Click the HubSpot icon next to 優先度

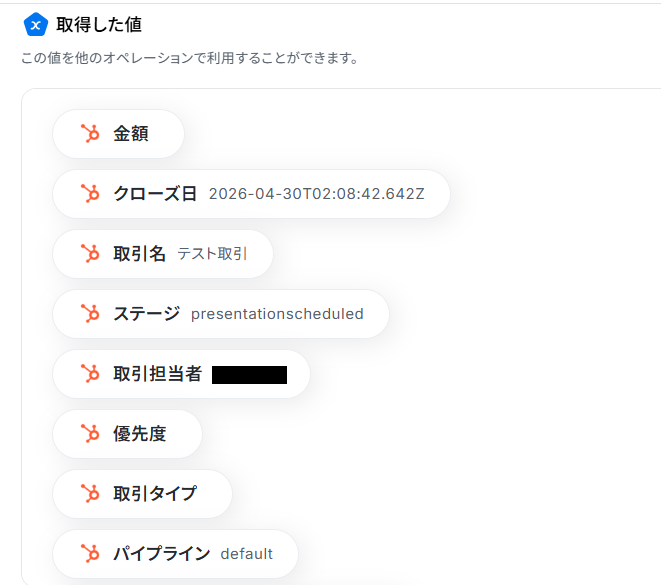coord(90,434)
